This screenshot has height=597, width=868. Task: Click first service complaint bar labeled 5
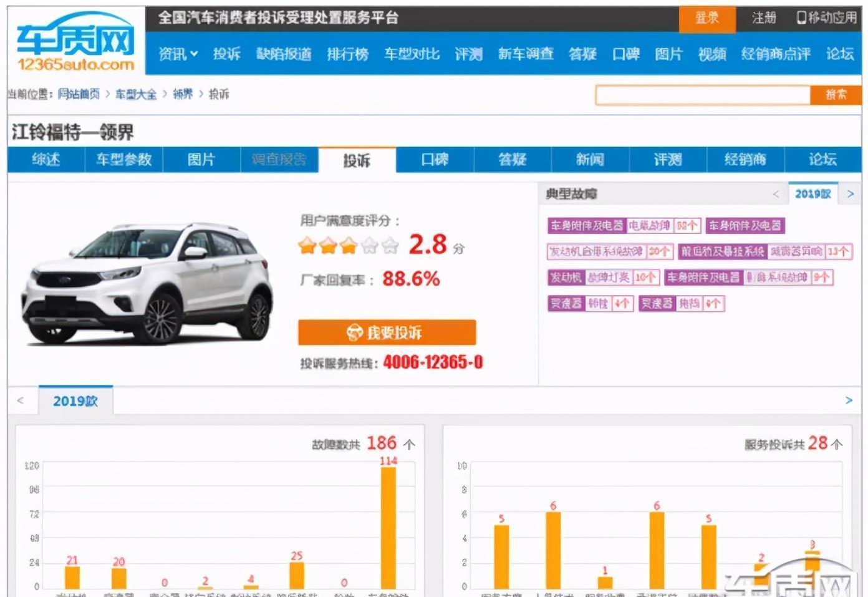point(501,557)
